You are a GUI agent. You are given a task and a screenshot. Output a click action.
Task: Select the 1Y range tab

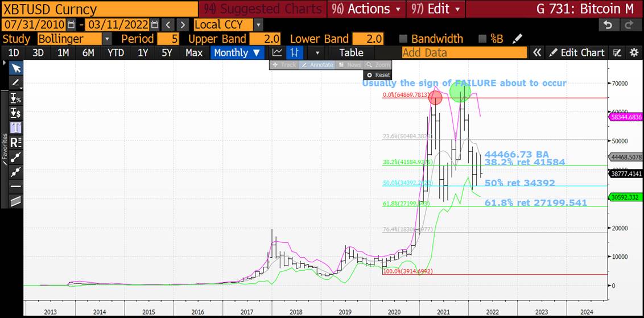143,52
